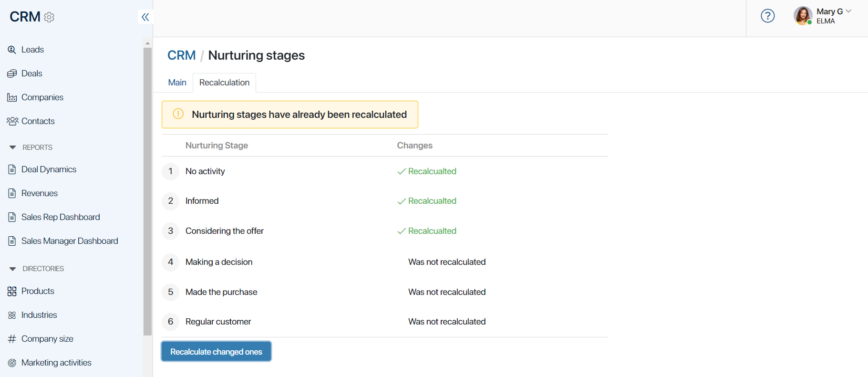Viewport: 868px width, 377px height.
Task: Open the help question mark icon
Action: 767,16
